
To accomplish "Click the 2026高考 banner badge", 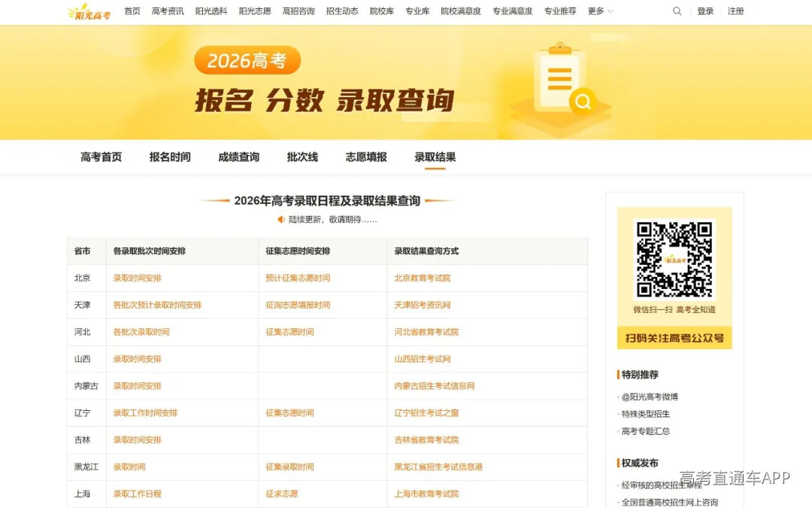I will pos(247,60).
